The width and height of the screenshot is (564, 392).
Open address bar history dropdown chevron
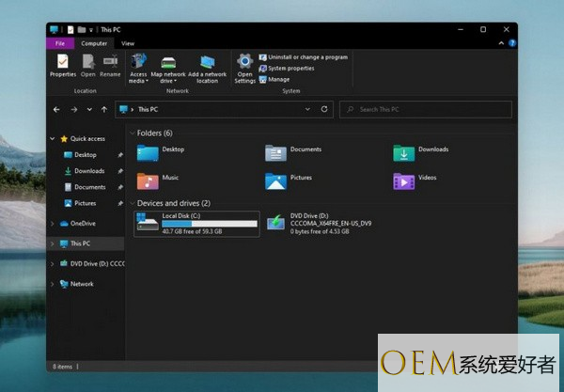307,109
